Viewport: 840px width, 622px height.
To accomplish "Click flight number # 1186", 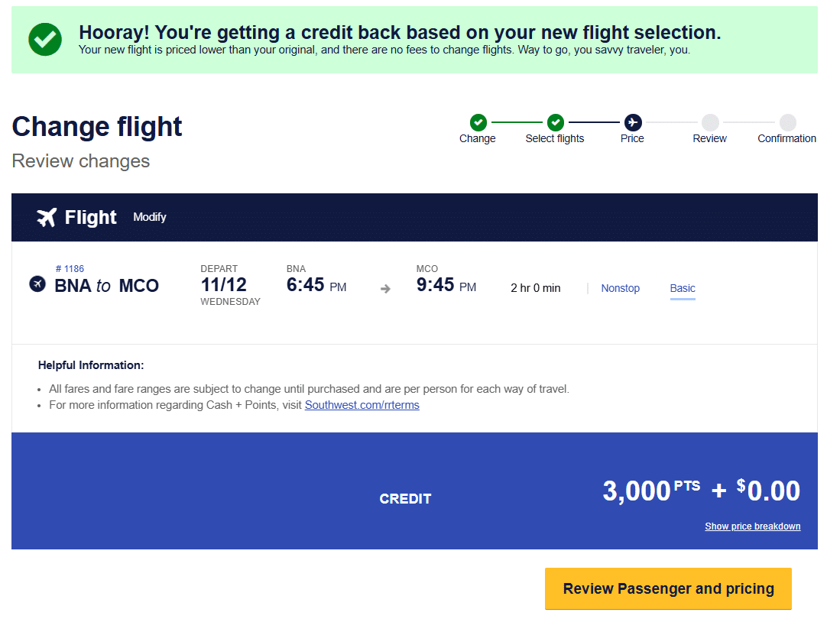I will (x=70, y=269).
